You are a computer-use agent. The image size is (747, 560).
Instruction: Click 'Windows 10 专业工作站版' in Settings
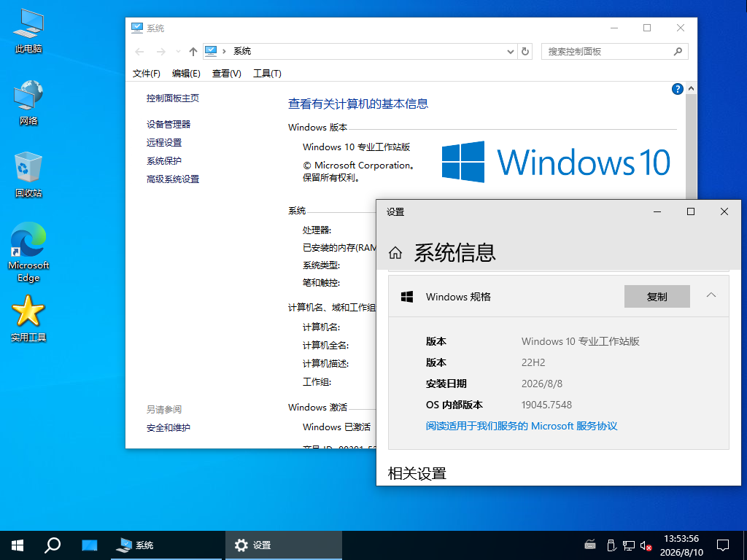click(580, 341)
